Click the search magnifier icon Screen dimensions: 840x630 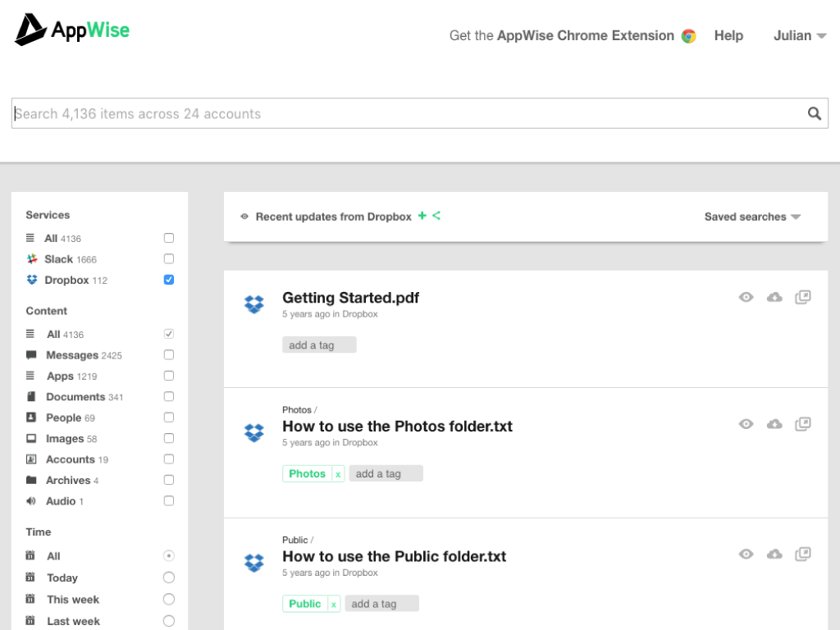[814, 114]
